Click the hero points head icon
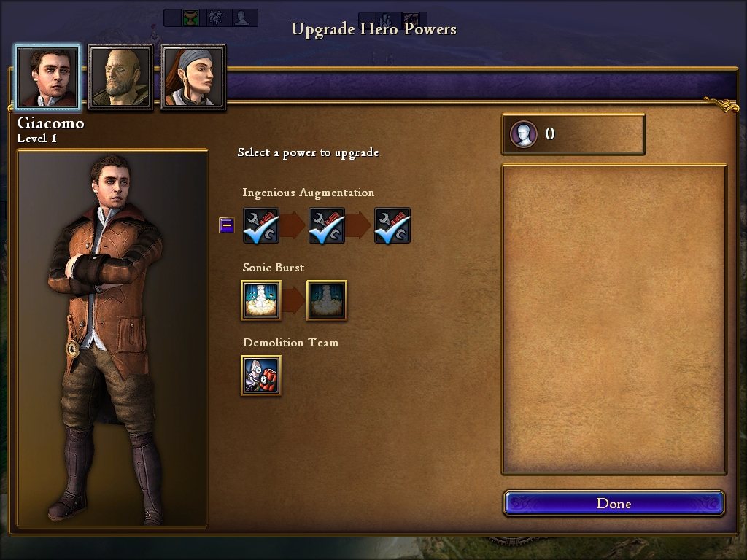The image size is (747, 560). tap(524, 134)
